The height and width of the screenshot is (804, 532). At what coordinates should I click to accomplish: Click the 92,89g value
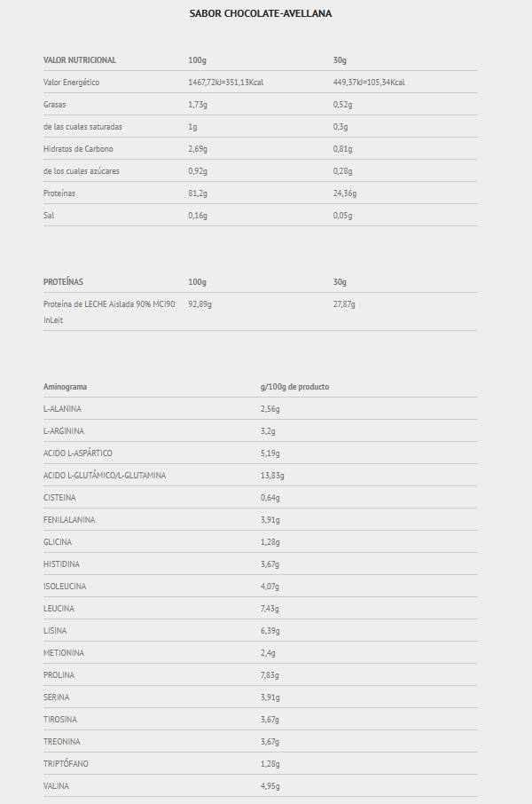[199, 304]
